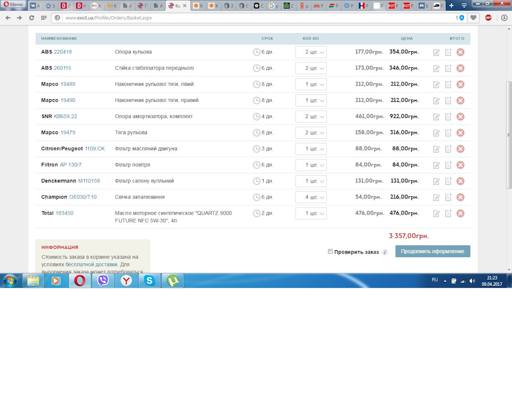This screenshot has width=512, height=420.
Task: Click the volume icon in system tray
Action: (472, 281)
